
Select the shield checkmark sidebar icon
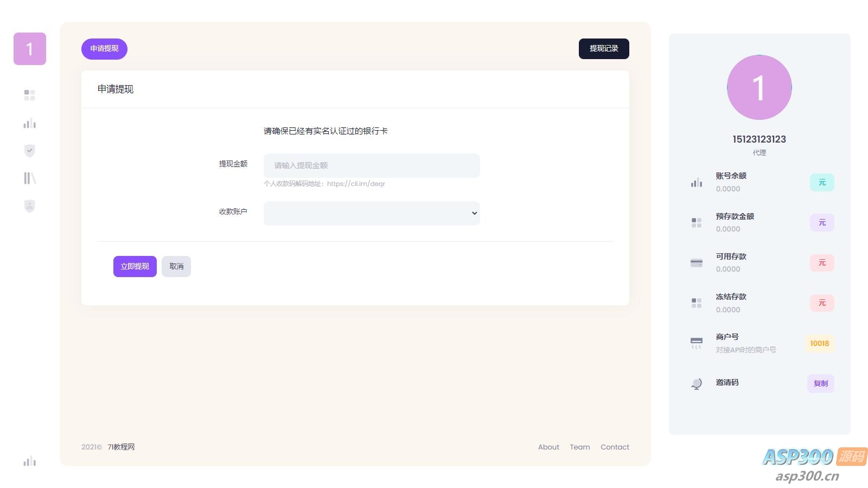tap(30, 151)
